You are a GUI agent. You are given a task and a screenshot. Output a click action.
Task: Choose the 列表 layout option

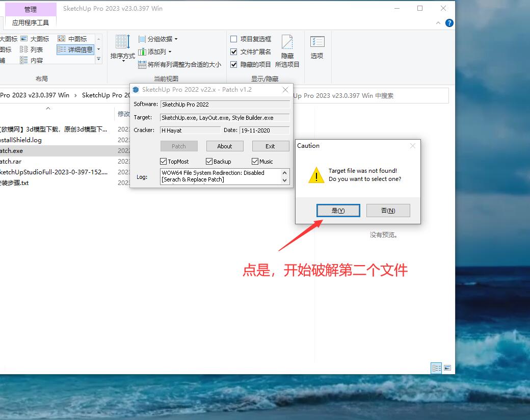(32, 50)
